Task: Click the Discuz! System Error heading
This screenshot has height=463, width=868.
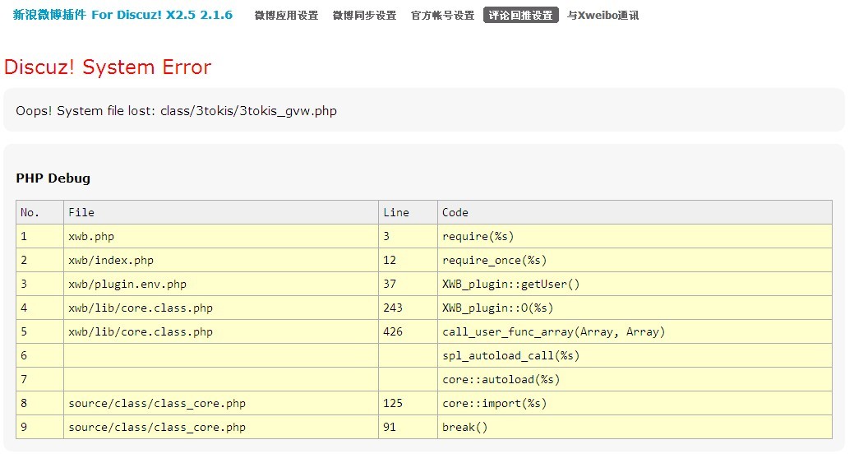Action: point(108,67)
